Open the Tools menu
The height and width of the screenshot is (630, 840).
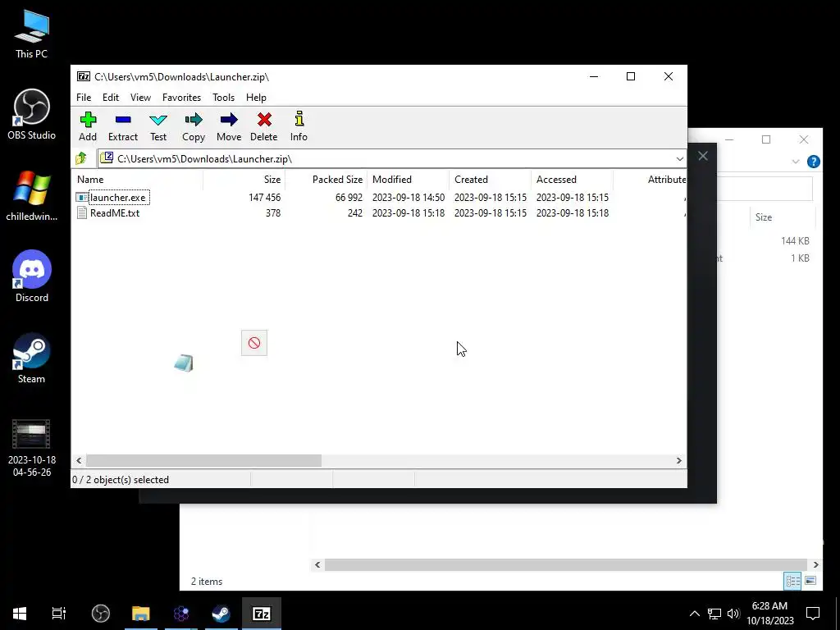point(223,98)
